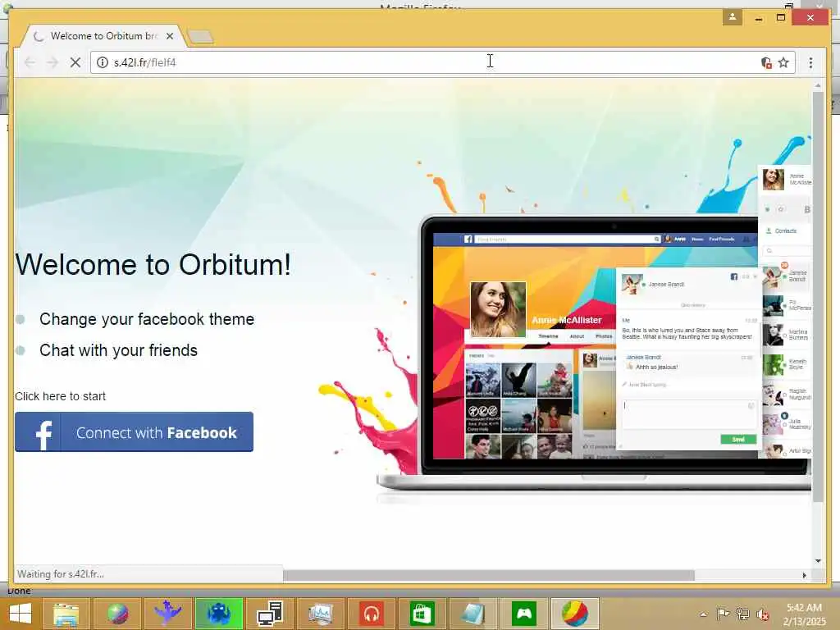840x630 pixels.
Task: Maximize the Orbitum browser window
Action: (x=781, y=18)
